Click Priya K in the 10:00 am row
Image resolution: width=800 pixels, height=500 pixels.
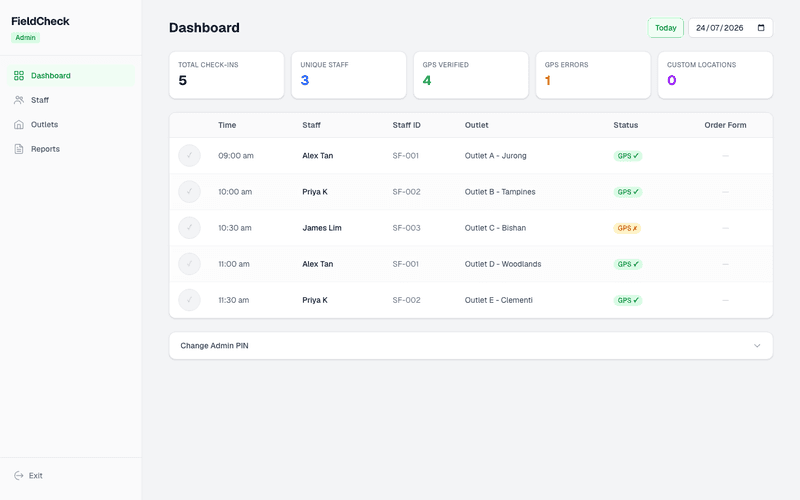tap(315, 192)
